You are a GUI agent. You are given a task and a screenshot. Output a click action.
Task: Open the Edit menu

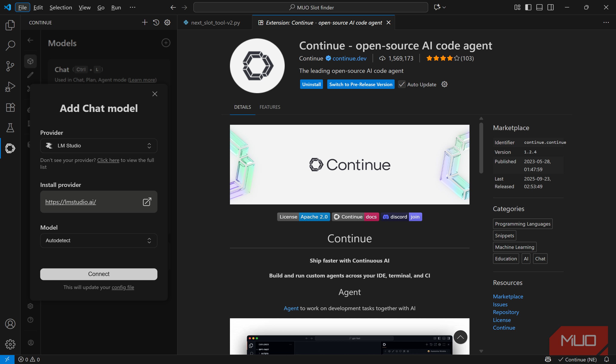pos(38,7)
